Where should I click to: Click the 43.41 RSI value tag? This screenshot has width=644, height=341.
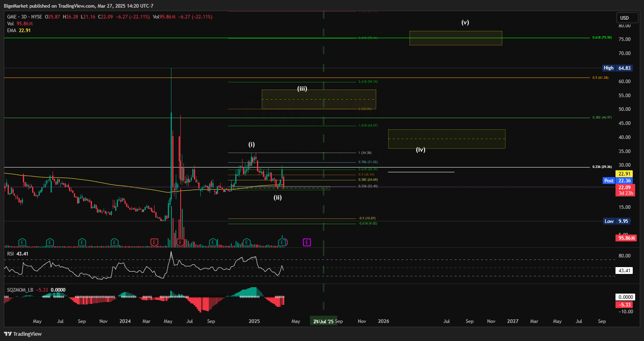[x=624, y=271]
